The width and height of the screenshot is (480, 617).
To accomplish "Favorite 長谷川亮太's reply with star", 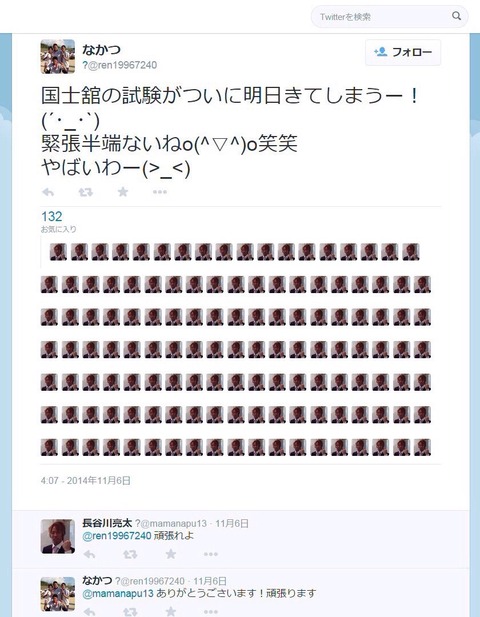I will (171, 554).
